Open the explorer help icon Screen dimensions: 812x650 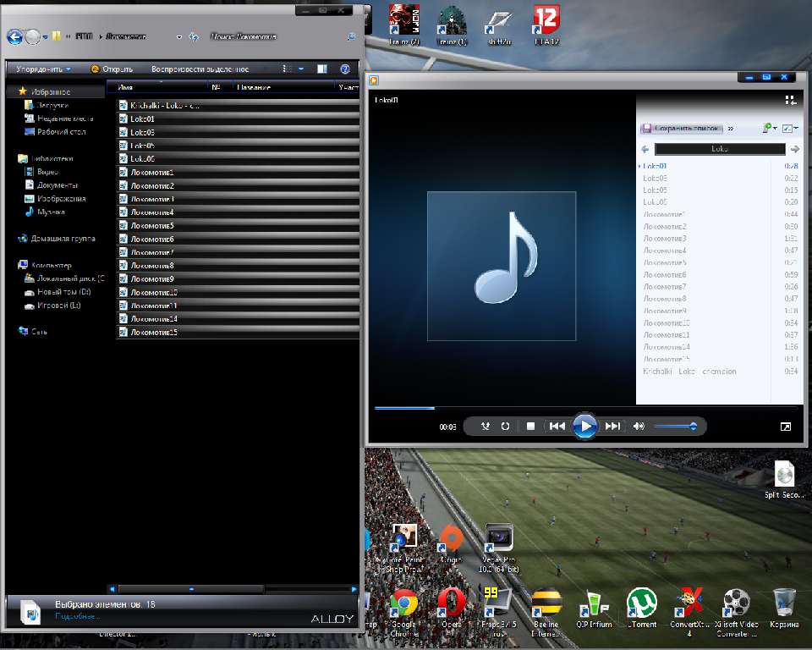coord(345,69)
